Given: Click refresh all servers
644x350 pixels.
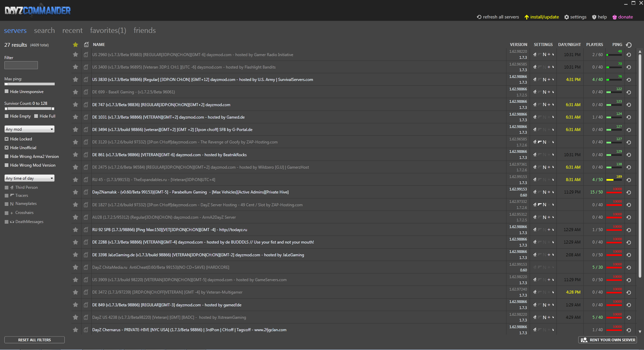Looking at the screenshot, I should [498, 17].
